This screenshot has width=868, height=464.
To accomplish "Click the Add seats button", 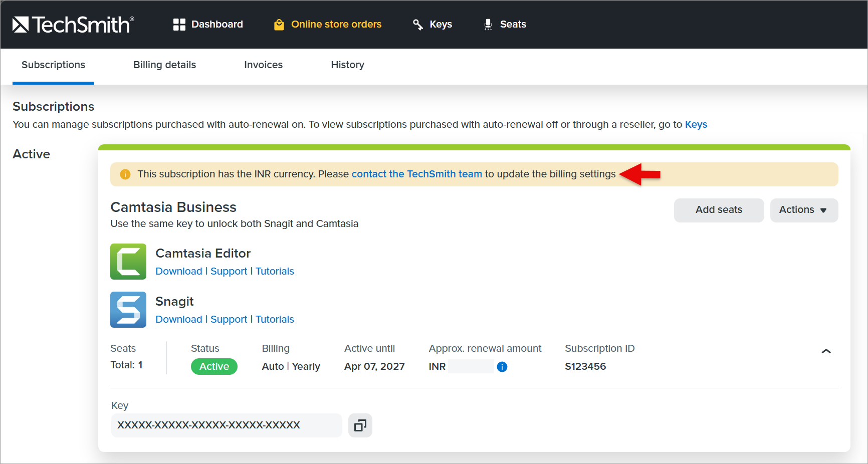I will [x=719, y=210].
